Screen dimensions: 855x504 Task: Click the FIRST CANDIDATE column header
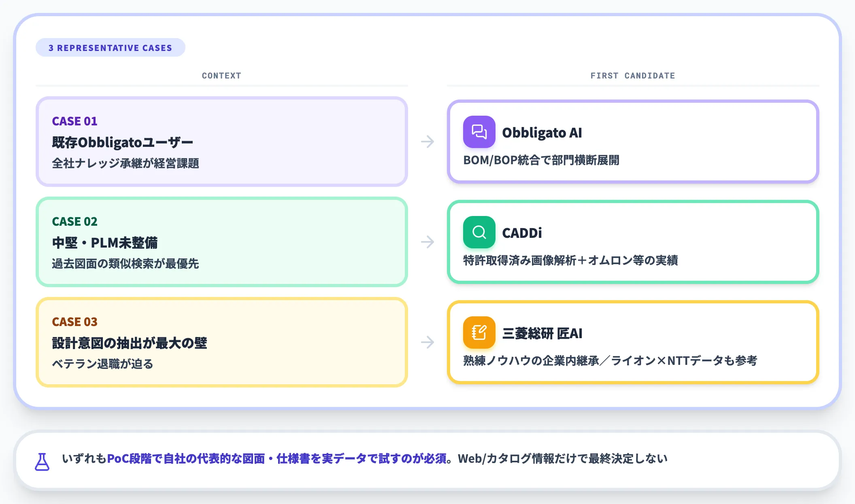[633, 76]
